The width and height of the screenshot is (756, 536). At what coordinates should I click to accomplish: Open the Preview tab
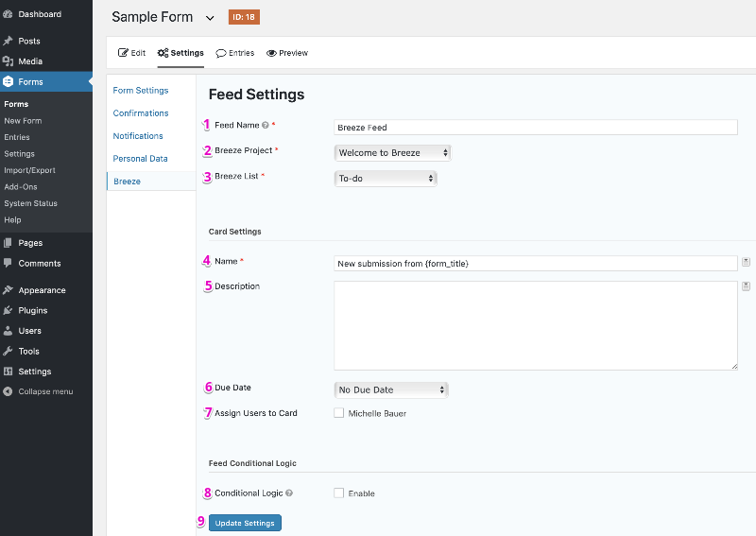[287, 53]
